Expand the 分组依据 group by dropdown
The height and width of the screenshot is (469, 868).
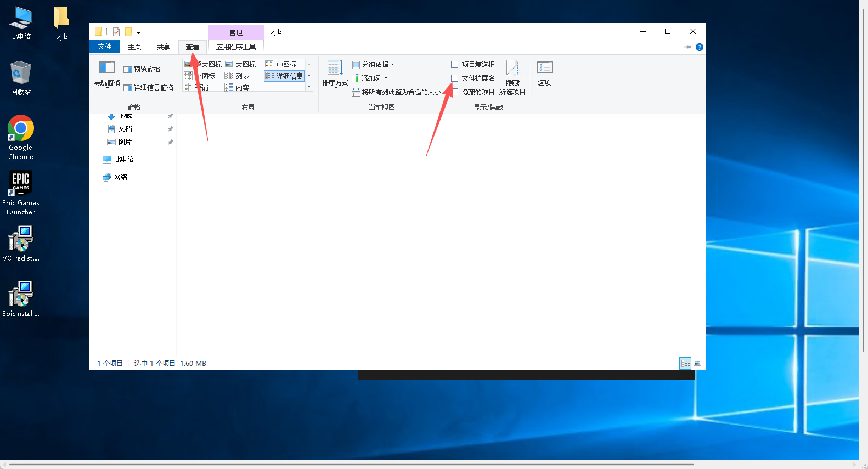coord(373,65)
